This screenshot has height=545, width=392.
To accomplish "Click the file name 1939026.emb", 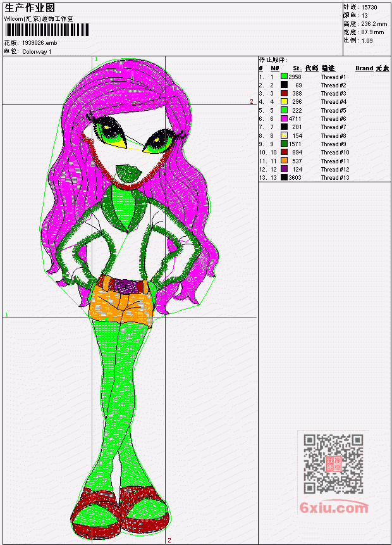I will (40, 43).
